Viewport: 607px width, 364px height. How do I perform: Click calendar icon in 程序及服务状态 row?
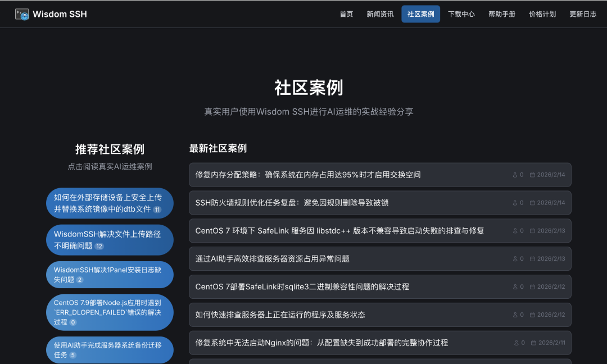tap(532, 315)
